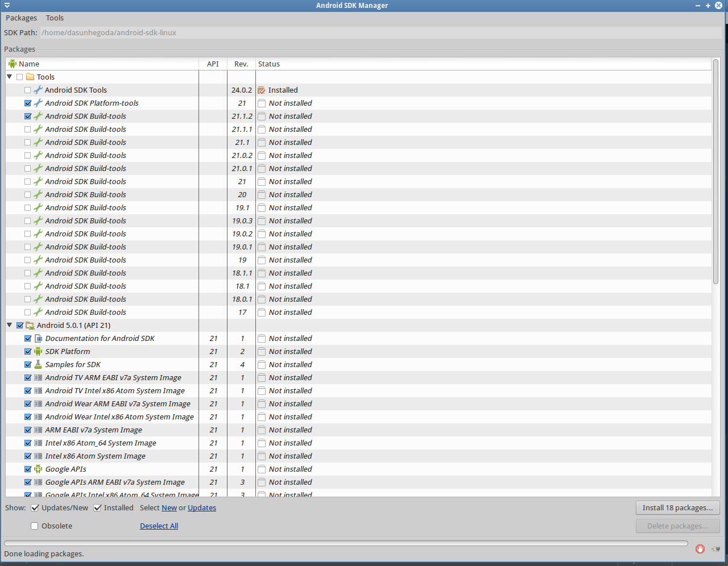Click Install 18 packages button

pos(678,507)
